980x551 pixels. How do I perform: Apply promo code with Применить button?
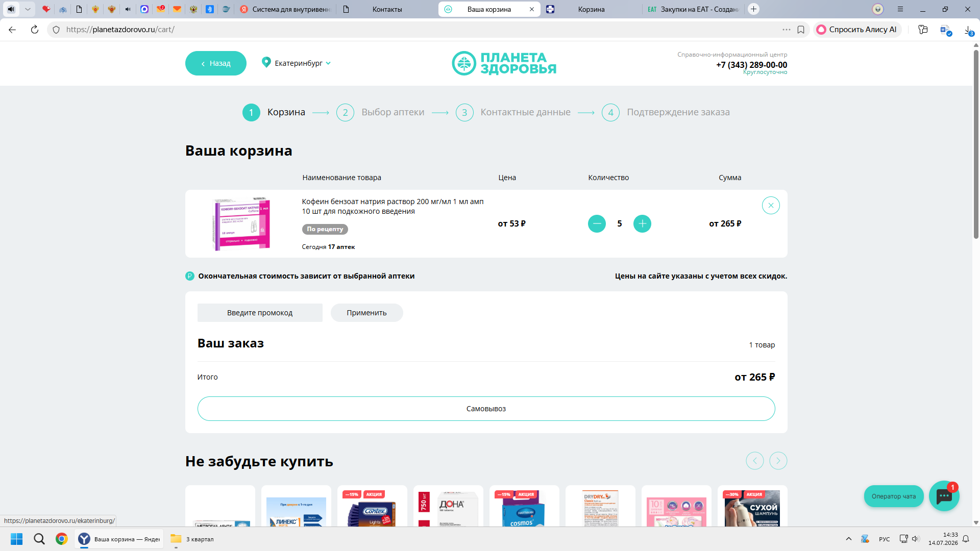(366, 313)
